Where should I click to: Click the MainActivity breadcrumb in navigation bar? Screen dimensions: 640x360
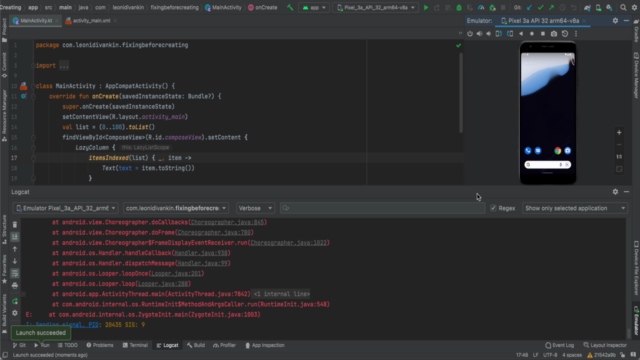tap(223, 7)
